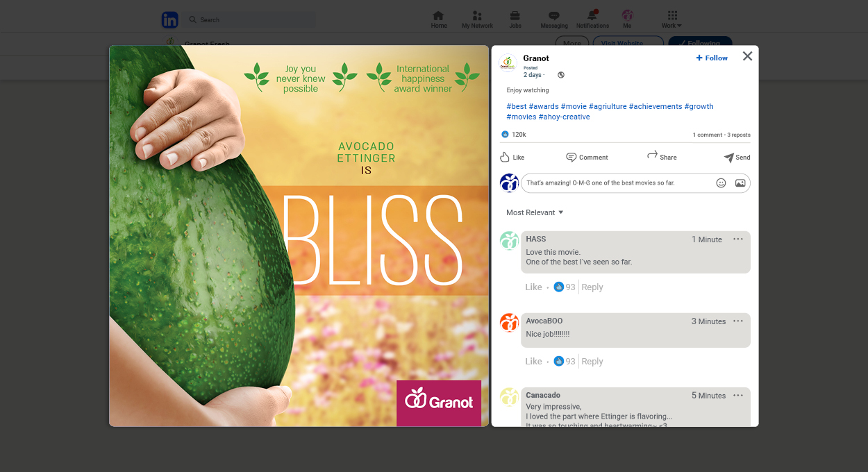Like the comment from HASS
The width and height of the screenshot is (868, 472).
(533, 287)
